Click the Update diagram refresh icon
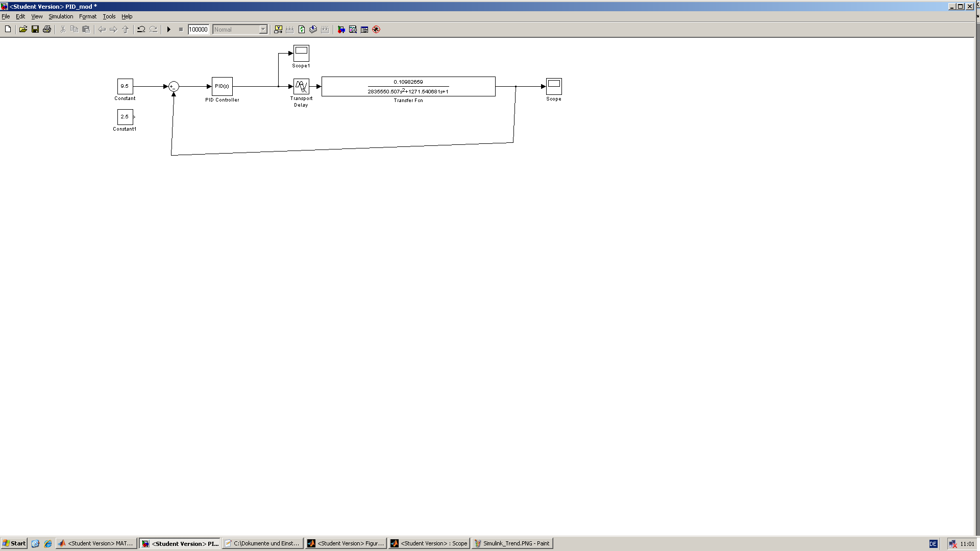Screen dimensions: 980x551 302,30
